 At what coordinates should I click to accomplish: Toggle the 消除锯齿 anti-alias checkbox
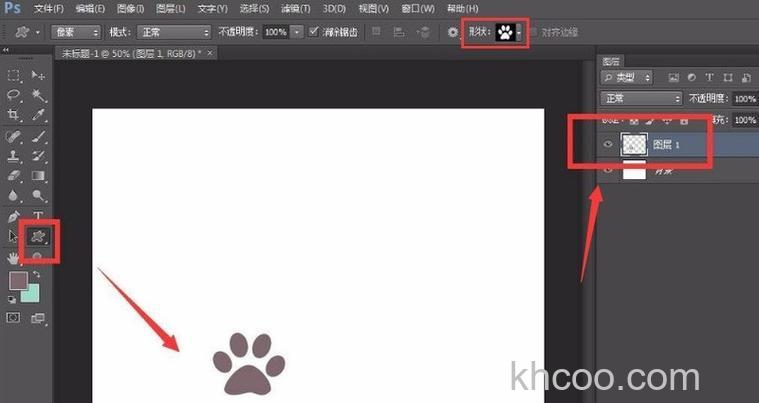pyautogui.click(x=314, y=32)
